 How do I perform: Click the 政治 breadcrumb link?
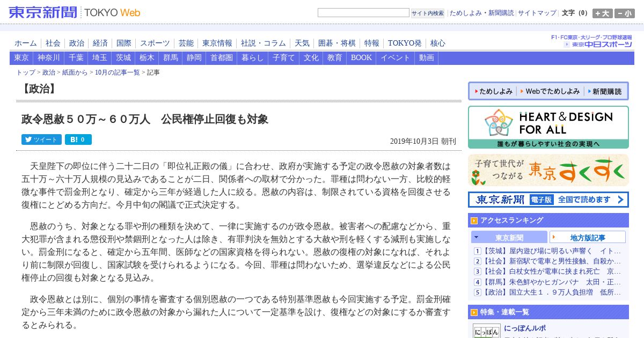point(49,72)
